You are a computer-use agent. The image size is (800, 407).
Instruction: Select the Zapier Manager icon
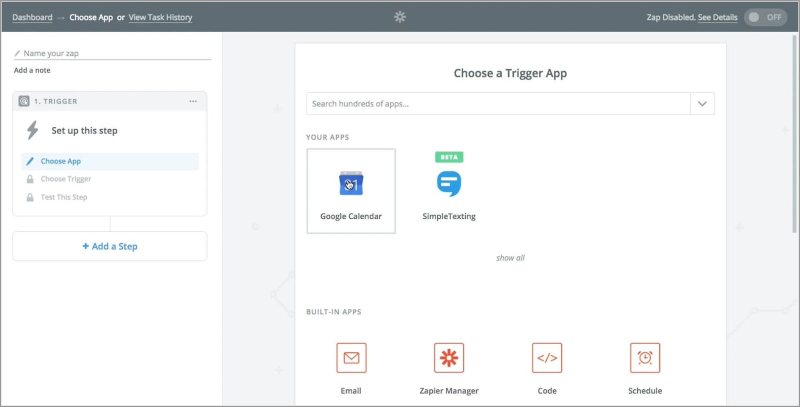[x=449, y=358]
